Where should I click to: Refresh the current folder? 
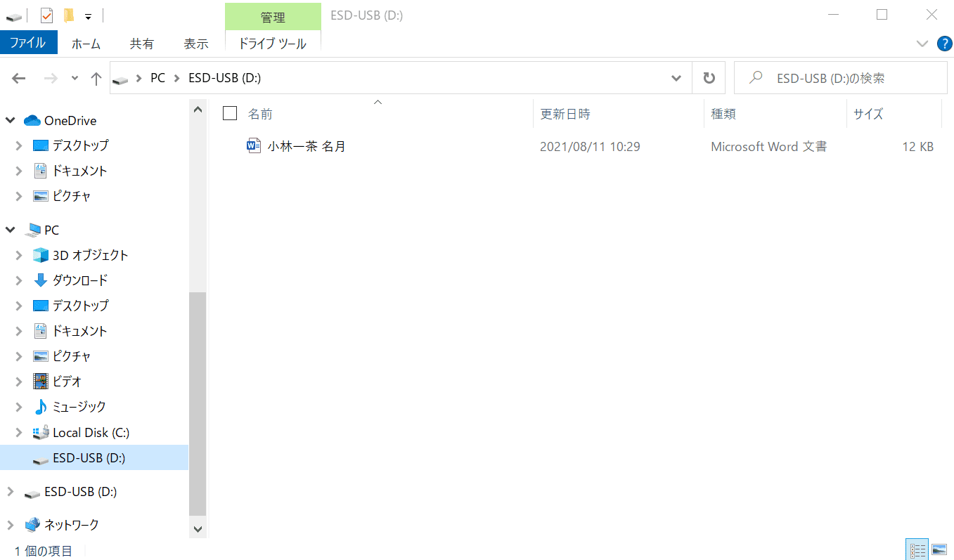[709, 78]
